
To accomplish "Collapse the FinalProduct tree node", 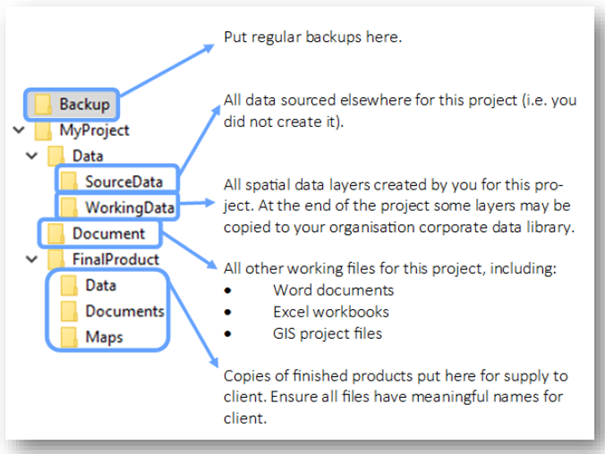I will (31, 260).
